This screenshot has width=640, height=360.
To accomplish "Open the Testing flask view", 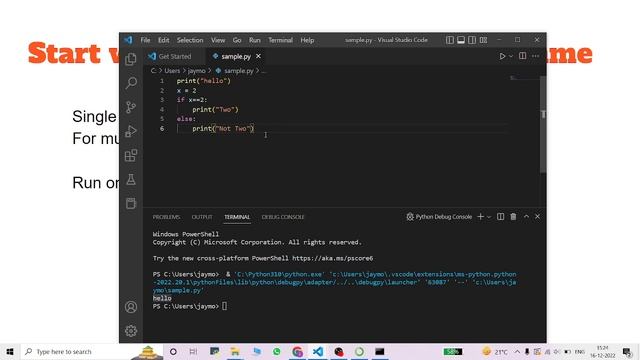I will pos(131,179).
